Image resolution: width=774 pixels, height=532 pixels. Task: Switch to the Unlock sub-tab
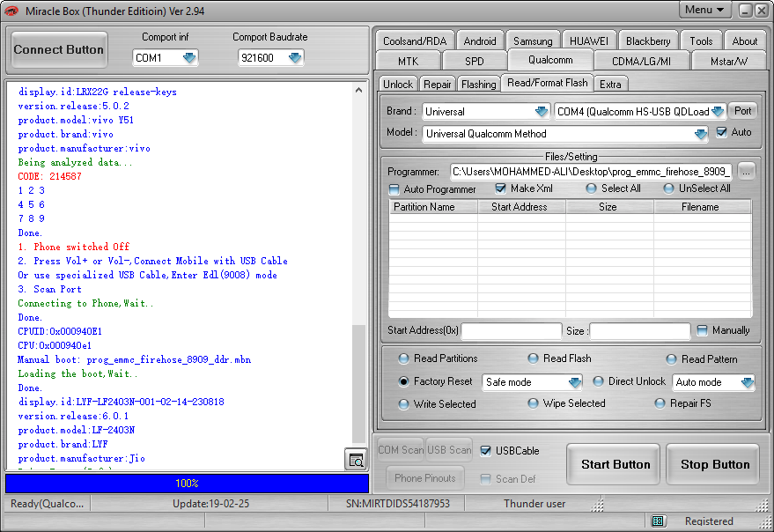pos(398,85)
